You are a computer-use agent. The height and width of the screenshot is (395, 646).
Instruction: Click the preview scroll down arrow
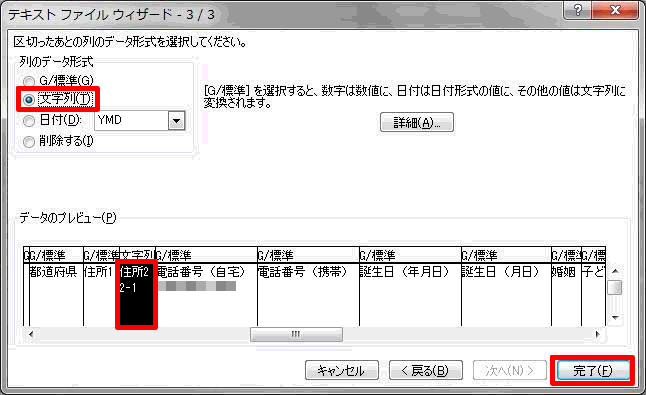pos(615,318)
